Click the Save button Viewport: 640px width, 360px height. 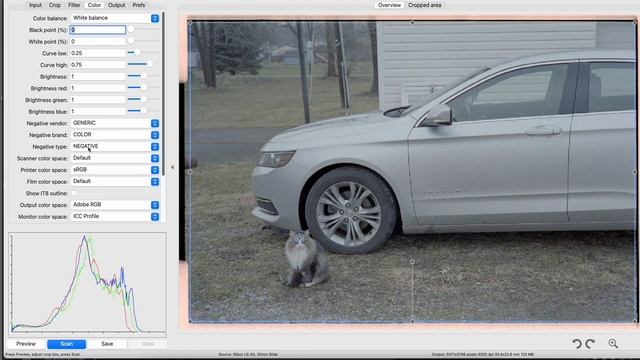pyautogui.click(x=107, y=344)
